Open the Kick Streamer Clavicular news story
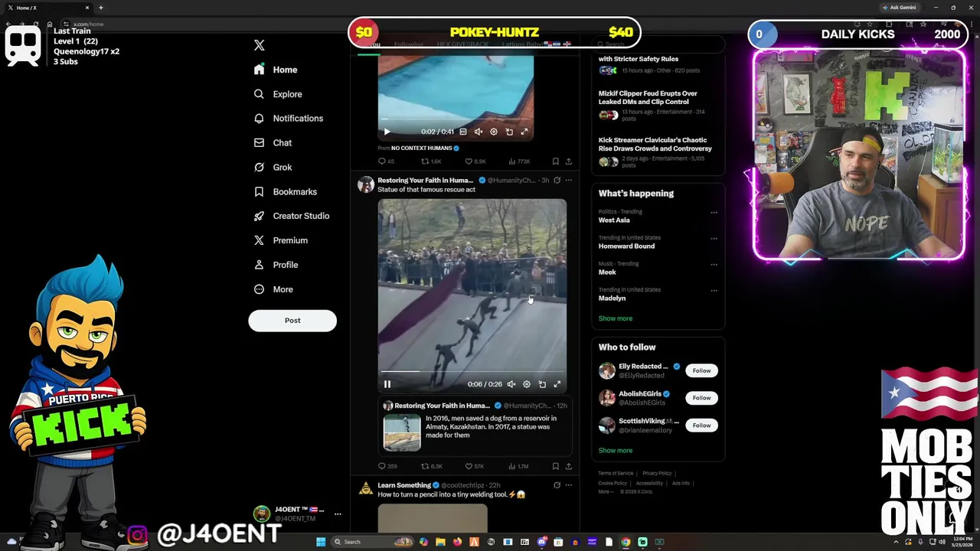 (657, 153)
